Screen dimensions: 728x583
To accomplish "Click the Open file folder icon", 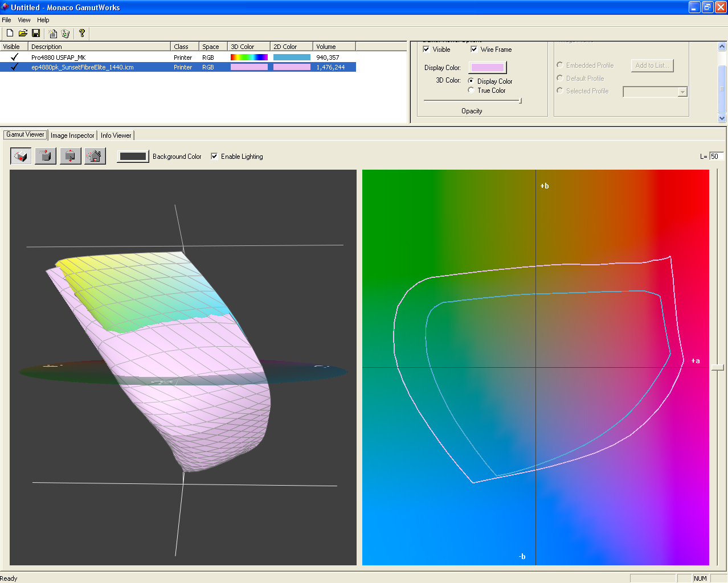I will tap(23, 34).
